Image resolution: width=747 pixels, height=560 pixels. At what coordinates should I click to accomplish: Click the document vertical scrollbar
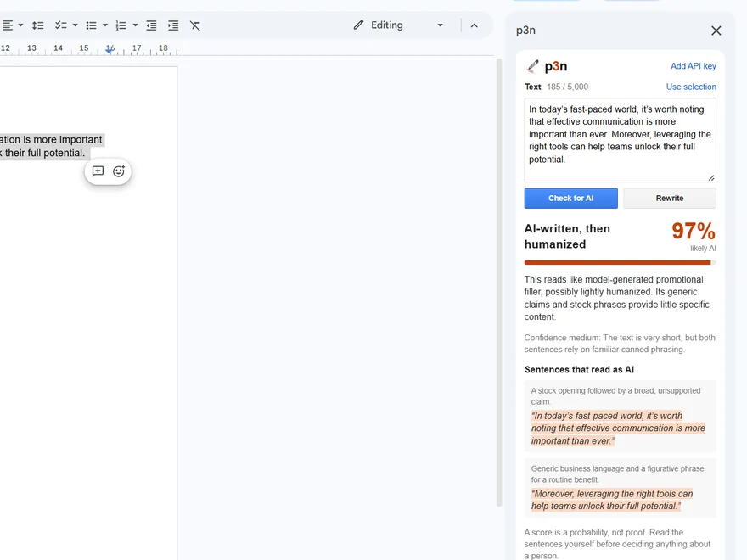(499, 283)
